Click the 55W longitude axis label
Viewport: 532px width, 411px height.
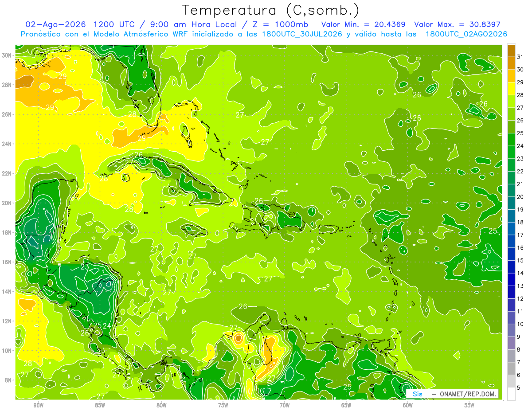point(469,405)
